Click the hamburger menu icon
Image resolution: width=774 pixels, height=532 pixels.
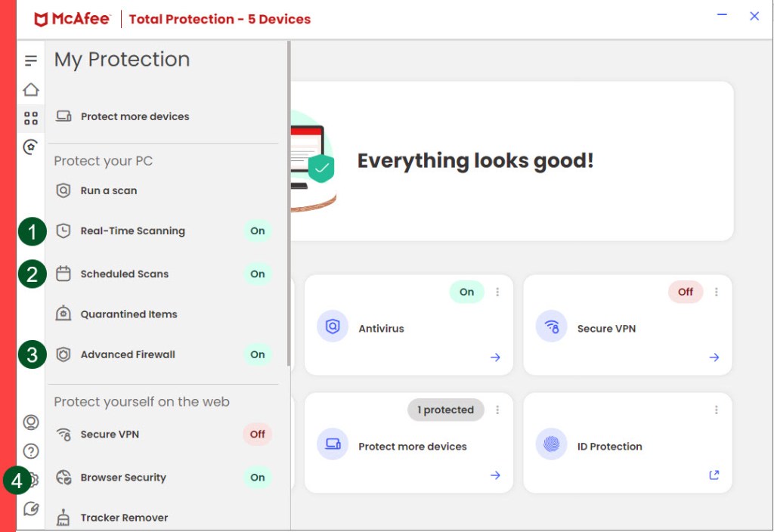tap(31, 60)
